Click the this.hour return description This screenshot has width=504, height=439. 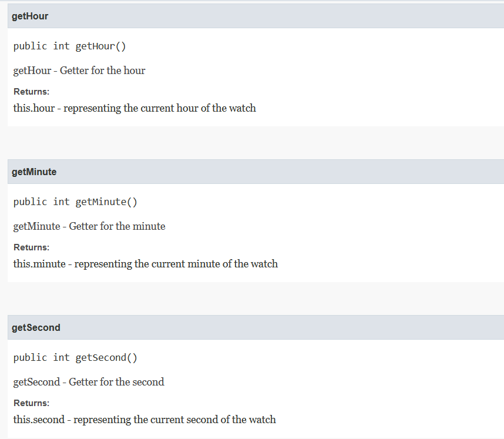pos(135,108)
